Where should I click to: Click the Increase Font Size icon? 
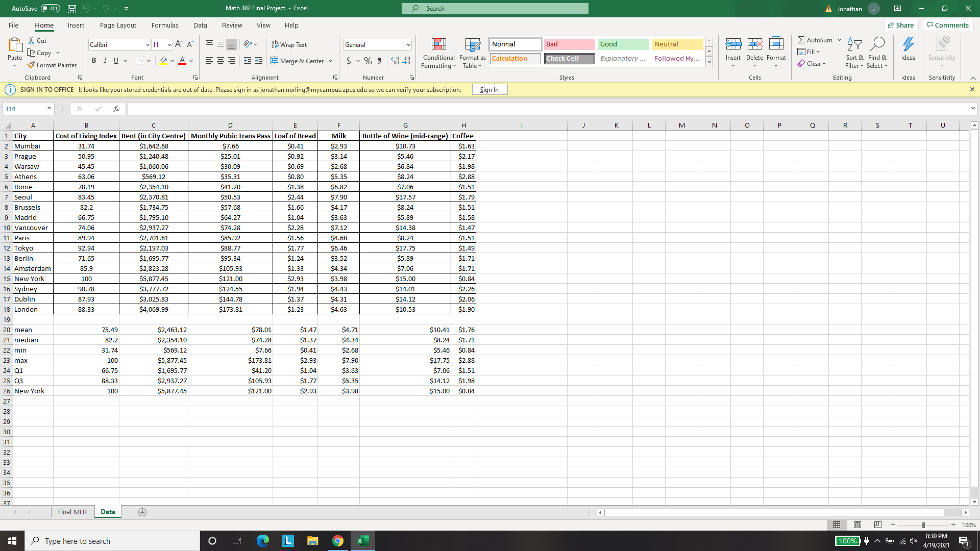point(179,44)
